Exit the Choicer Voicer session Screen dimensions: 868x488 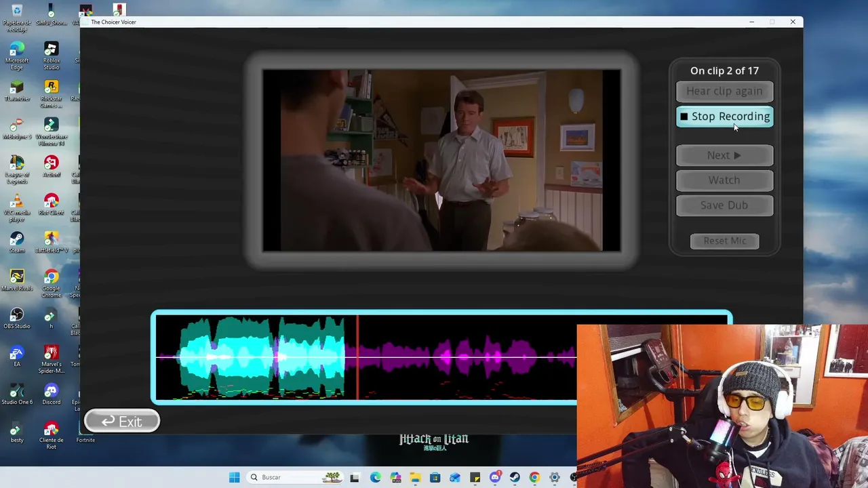point(122,422)
